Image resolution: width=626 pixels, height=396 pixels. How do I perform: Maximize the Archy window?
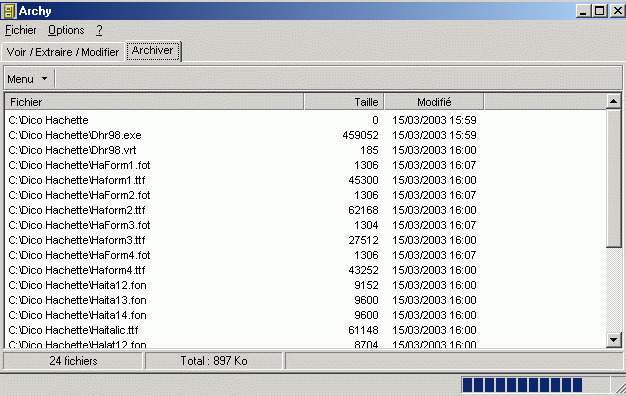click(x=599, y=11)
